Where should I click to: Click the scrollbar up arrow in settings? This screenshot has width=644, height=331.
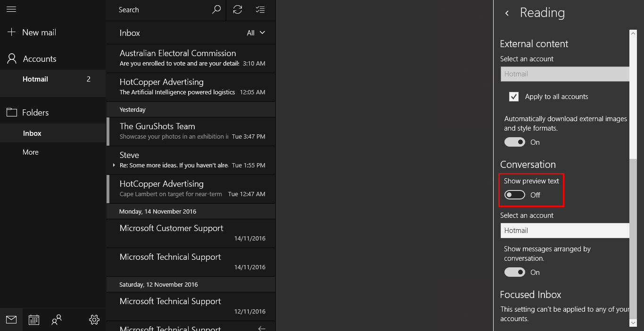(633, 33)
